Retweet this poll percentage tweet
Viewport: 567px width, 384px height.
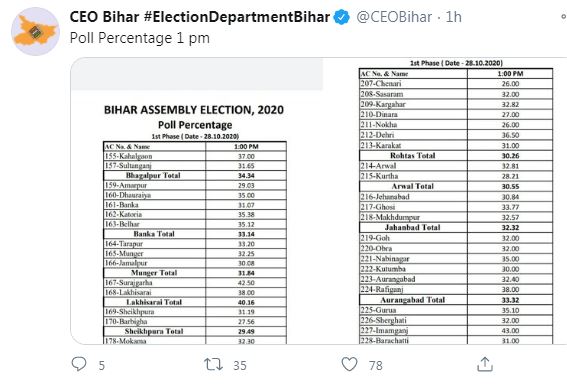click(213, 364)
